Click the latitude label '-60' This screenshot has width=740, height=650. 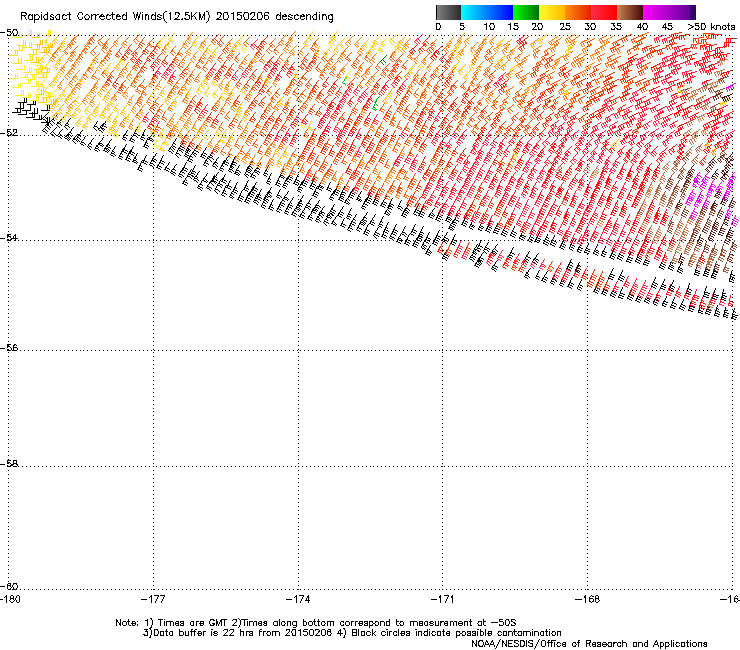[x=9, y=586]
